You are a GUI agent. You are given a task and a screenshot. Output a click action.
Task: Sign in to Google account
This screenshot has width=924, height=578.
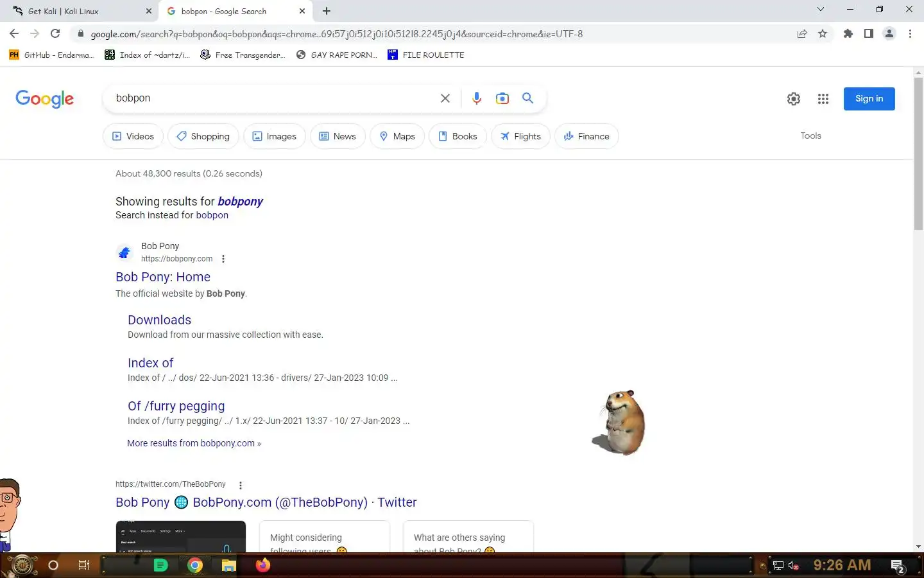click(x=869, y=98)
